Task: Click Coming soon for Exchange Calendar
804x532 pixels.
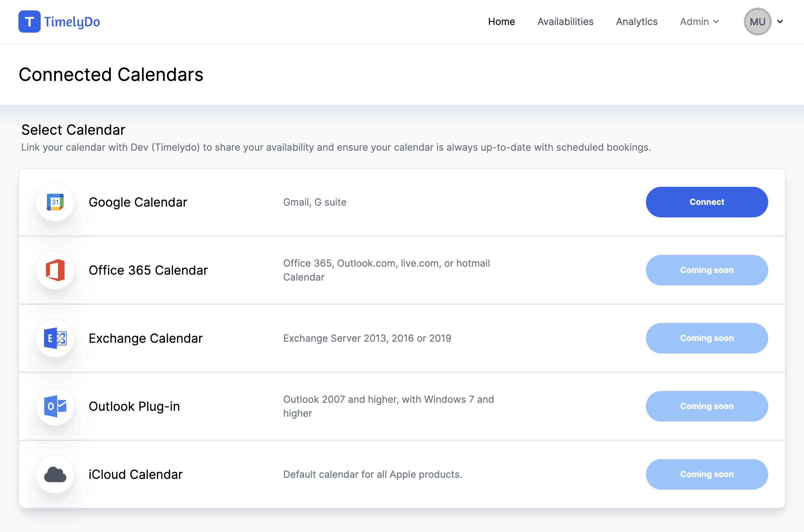Action: coord(707,338)
